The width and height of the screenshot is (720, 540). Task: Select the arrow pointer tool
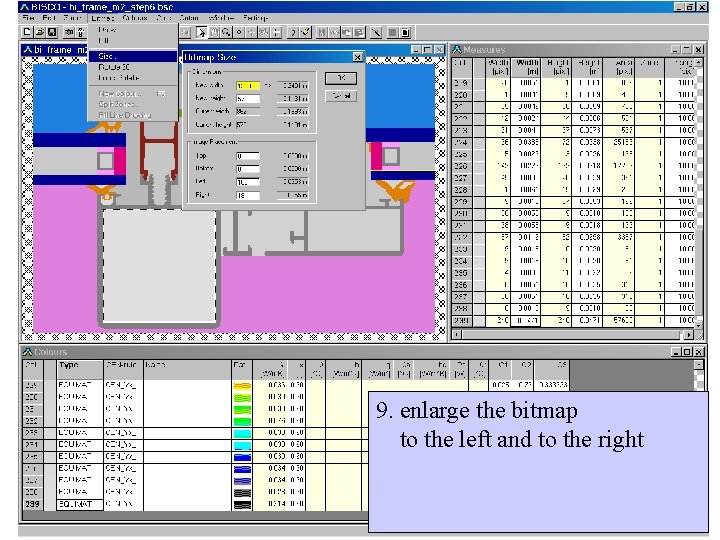[x=202, y=32]
